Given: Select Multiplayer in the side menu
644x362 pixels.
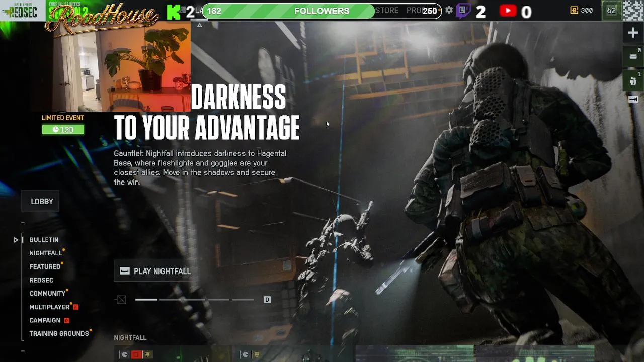Looking at the screenshot, I should (x=49, y=307).
